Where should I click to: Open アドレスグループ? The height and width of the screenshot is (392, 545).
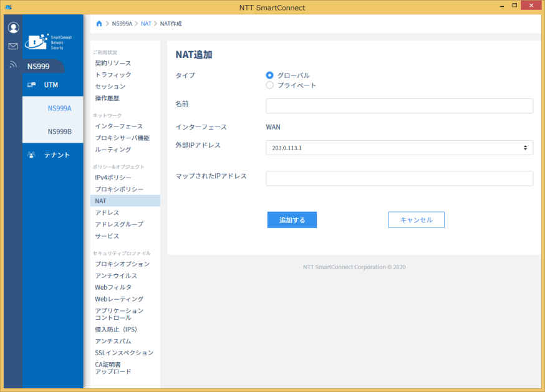(119, 224)
